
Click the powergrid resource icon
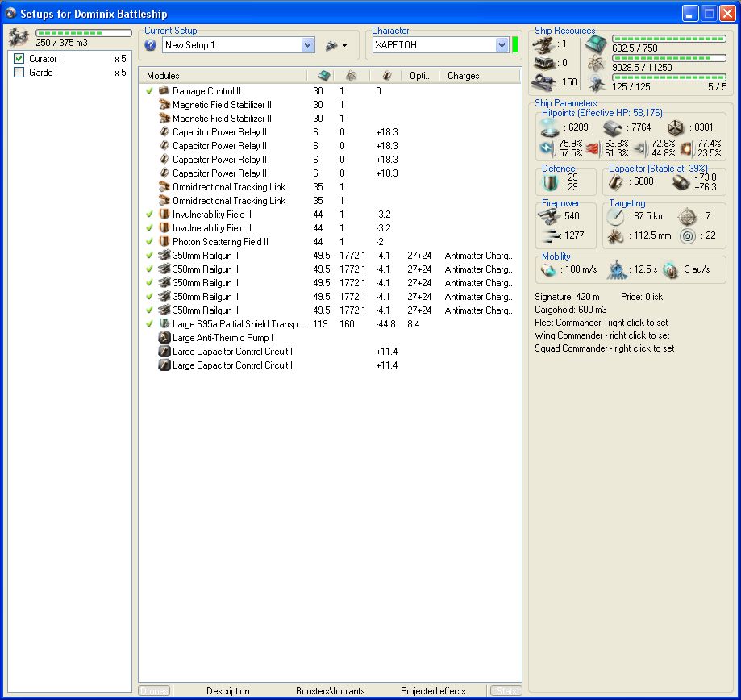click(597, 64)
